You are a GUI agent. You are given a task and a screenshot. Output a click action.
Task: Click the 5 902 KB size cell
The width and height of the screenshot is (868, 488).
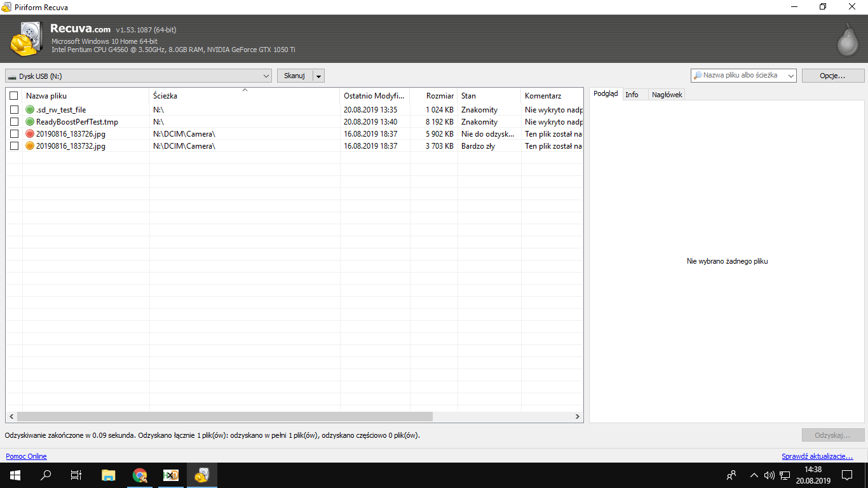pos(440,134)
